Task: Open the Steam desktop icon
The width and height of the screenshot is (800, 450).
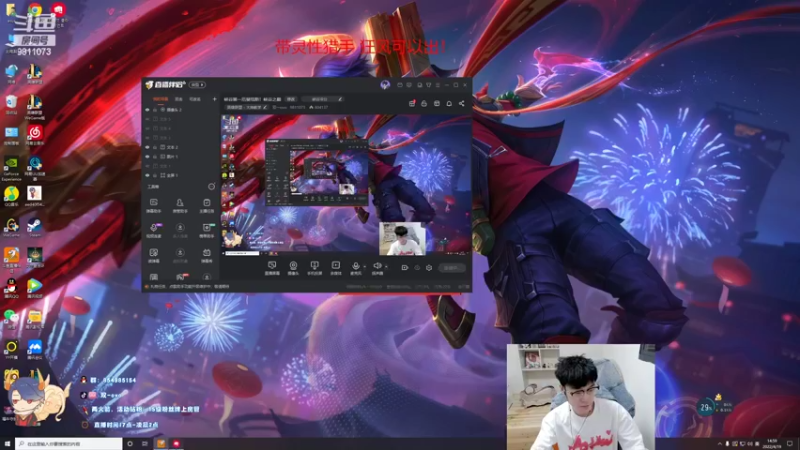Action: [35, 227]
